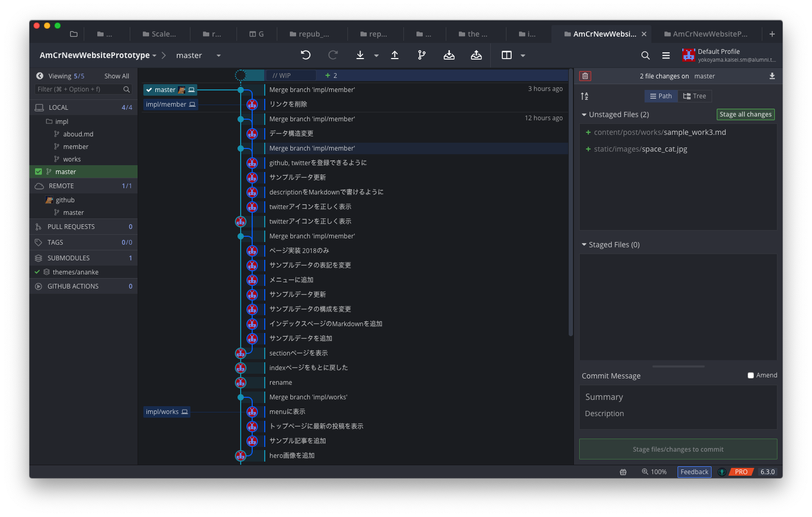Stash changes using the Stash icon
Viewport: 812px width, 517px height.
(449, 55)
